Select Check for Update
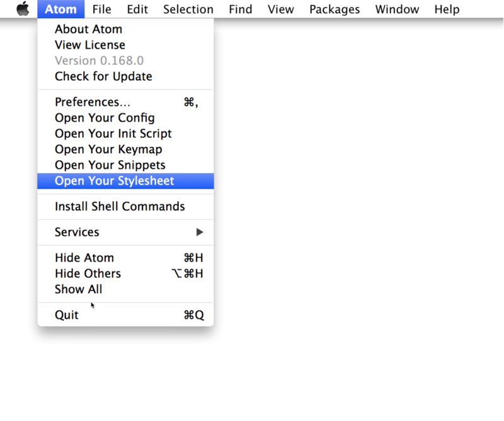 pos(103,76)
